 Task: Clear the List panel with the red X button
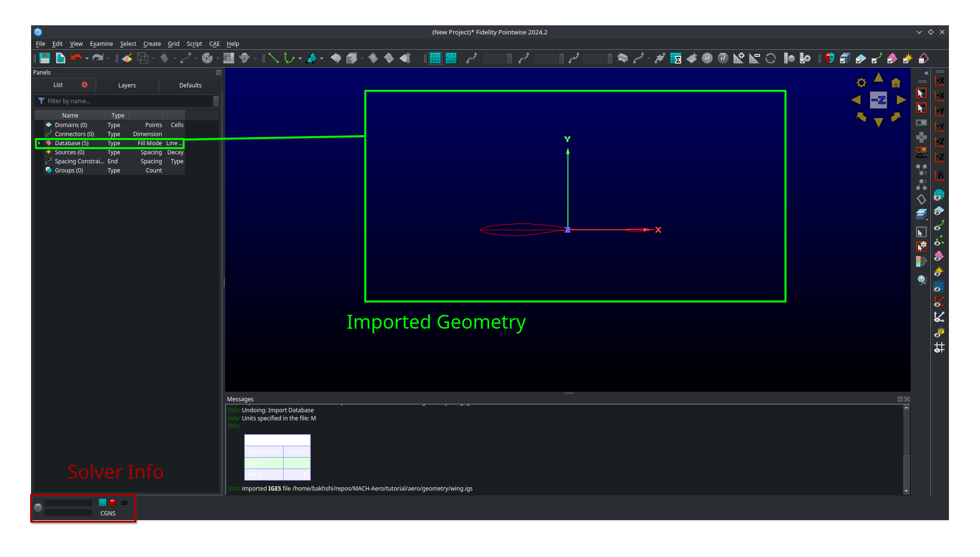(85, 85)
